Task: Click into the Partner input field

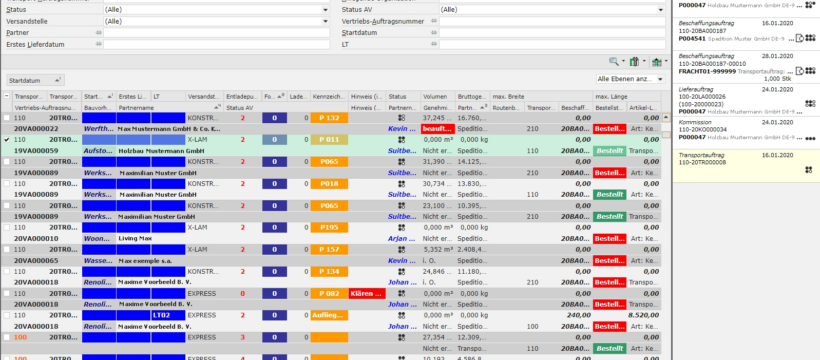Action: [x=217, y=32]
